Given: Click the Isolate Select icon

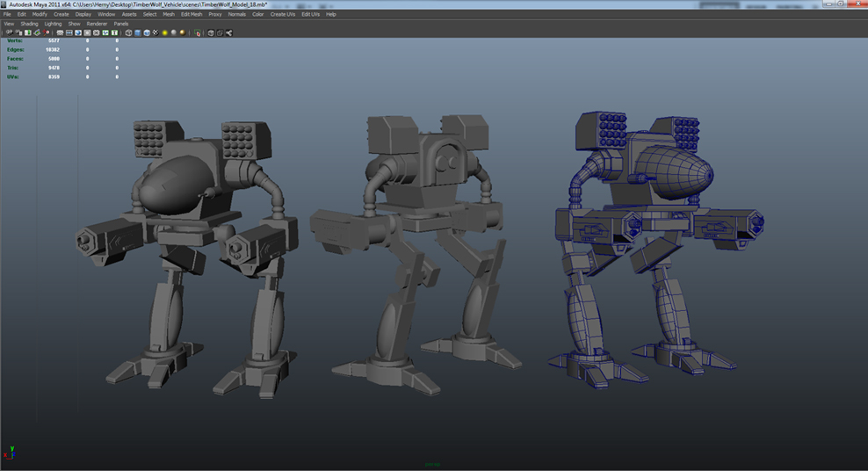Looking at the screenshot, I should click(x=199, y=33).
